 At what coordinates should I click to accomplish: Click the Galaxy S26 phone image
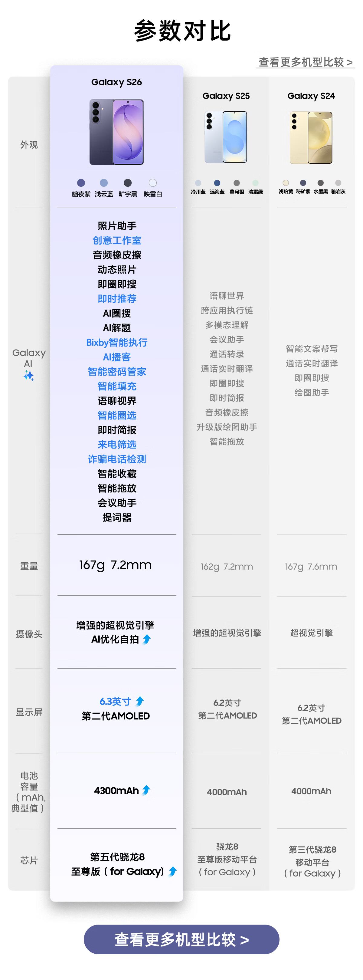click(117, 132)
